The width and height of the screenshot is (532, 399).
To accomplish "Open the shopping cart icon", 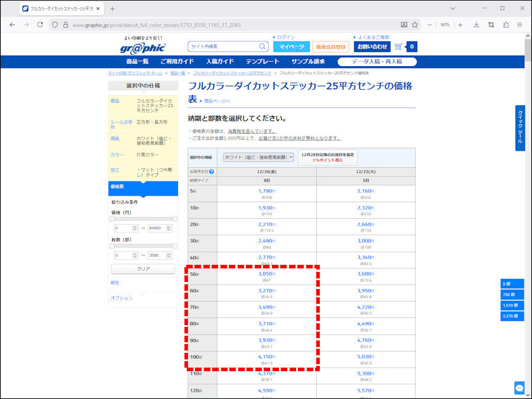I will 399,47.
